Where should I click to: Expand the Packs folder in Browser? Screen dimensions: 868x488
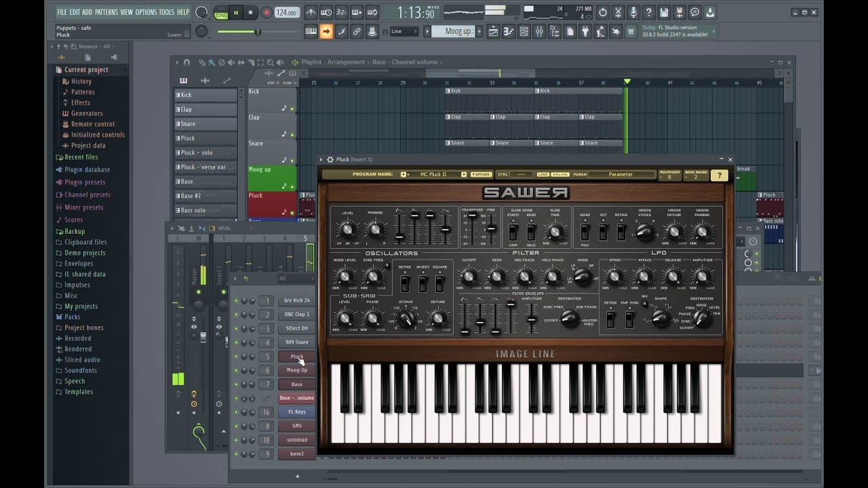(72, 317)
